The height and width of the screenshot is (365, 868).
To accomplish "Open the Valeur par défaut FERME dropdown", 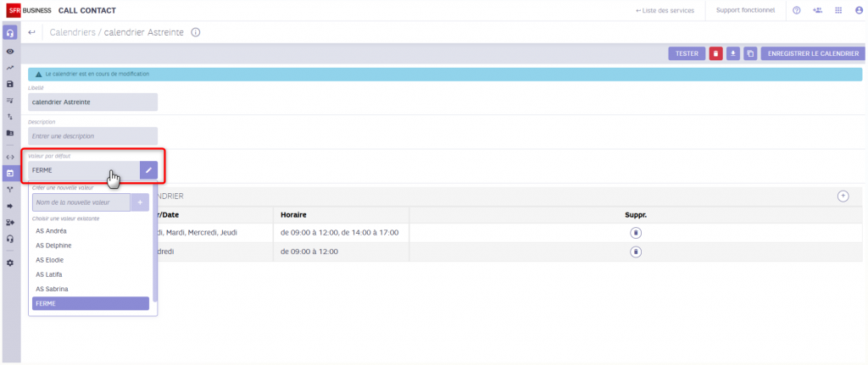I will (83, 170).
